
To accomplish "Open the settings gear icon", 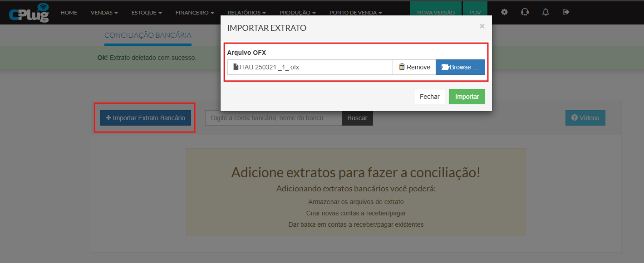I will click(504, 12).
